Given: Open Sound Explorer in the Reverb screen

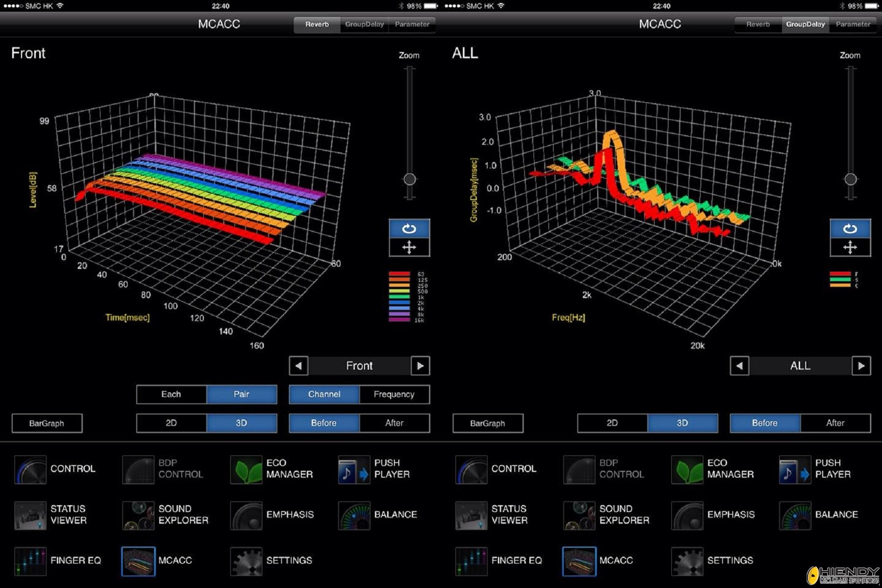Looking at the screenshot, I should tap(166, 515).
